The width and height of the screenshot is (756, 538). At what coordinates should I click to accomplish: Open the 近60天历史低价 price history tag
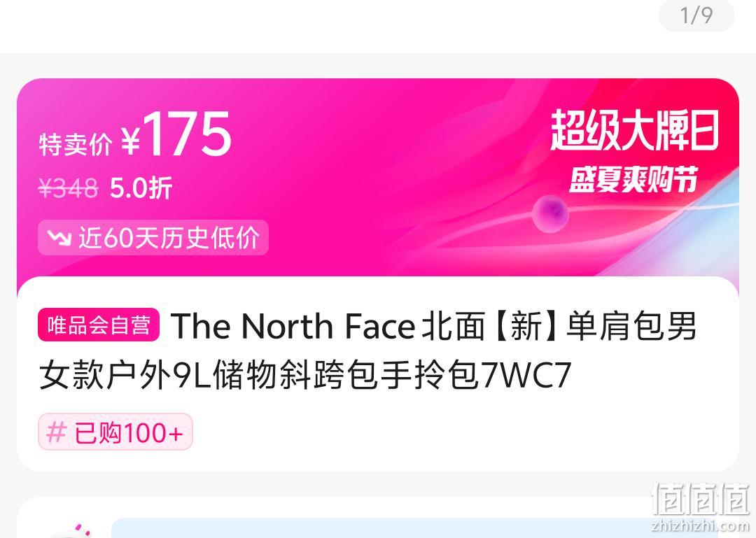pyautogui.click(x=153, y=237)
